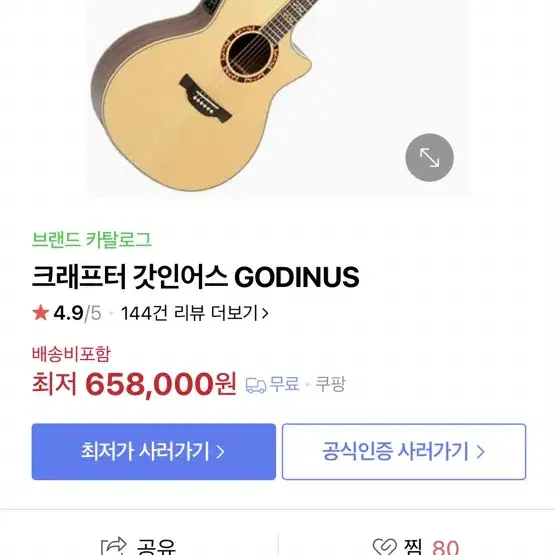
Task: Tap the arrow inside 최저가 사러가기
Action: pos(220,452)
